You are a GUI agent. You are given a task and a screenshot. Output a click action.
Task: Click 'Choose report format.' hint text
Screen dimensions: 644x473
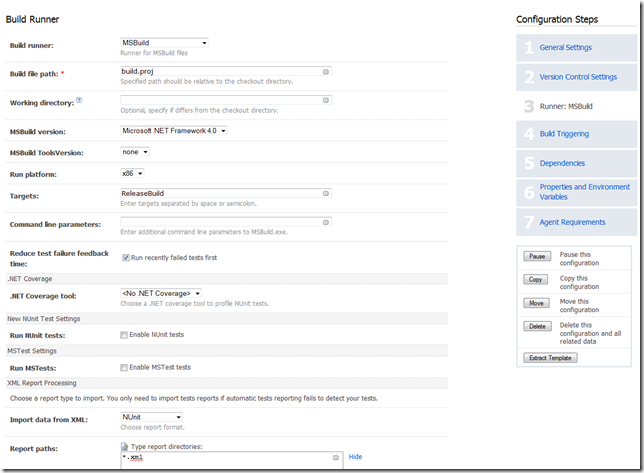(x=152, y=427)
